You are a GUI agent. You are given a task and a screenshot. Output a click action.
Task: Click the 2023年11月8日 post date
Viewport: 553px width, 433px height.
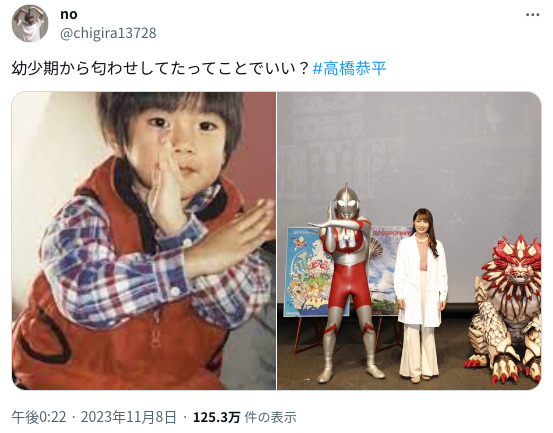pyautogui.click(x=128, y=417)
